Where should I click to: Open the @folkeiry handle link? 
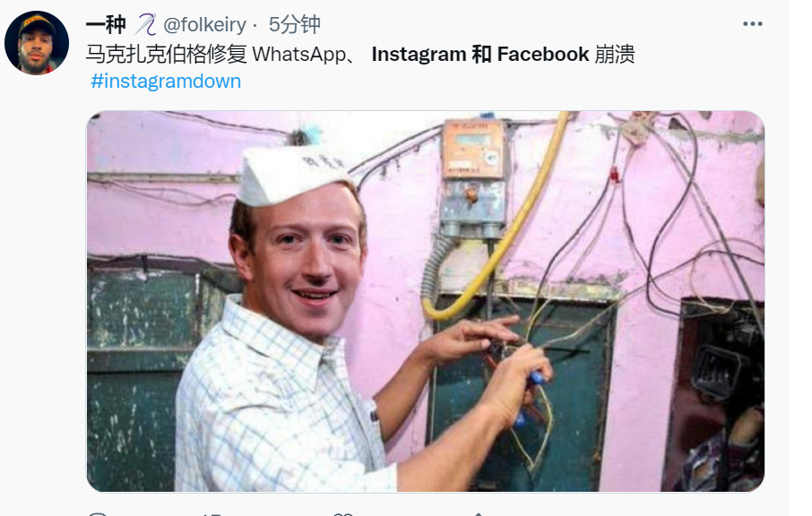[x=204, y=24]
